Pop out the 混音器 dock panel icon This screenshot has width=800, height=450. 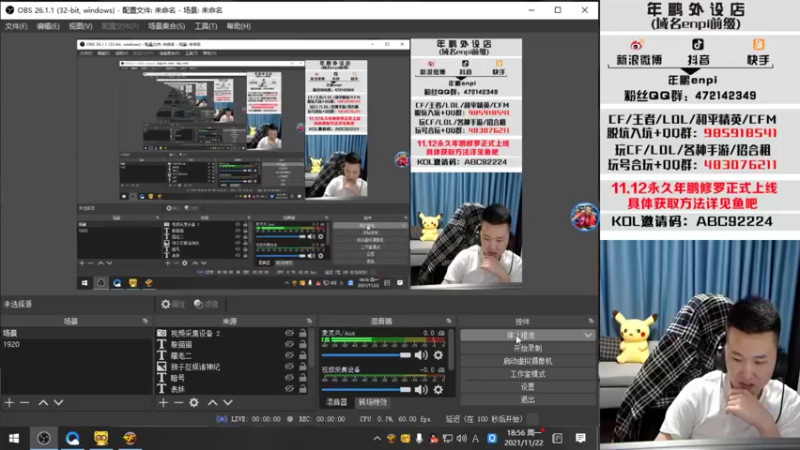(x=449, y=321)
